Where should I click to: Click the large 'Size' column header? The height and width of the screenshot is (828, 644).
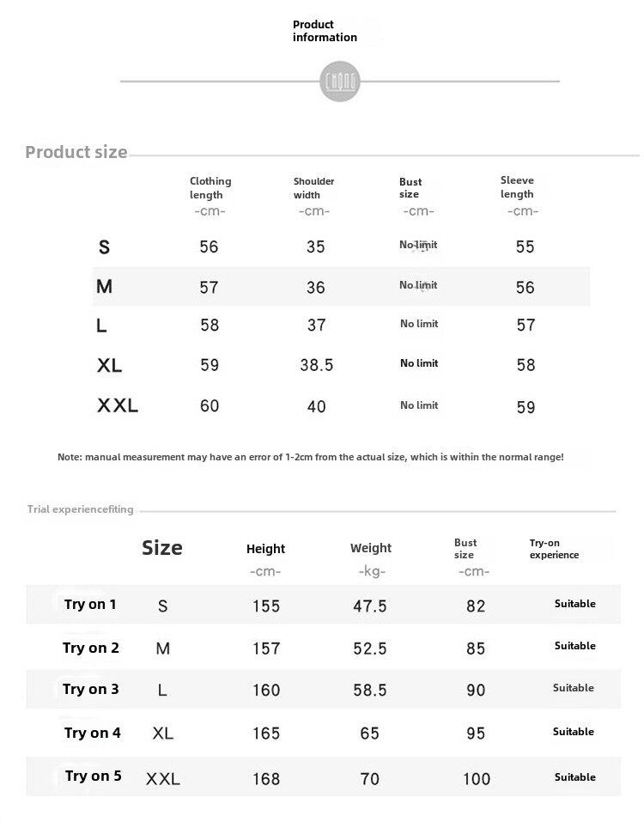point(162,548)
